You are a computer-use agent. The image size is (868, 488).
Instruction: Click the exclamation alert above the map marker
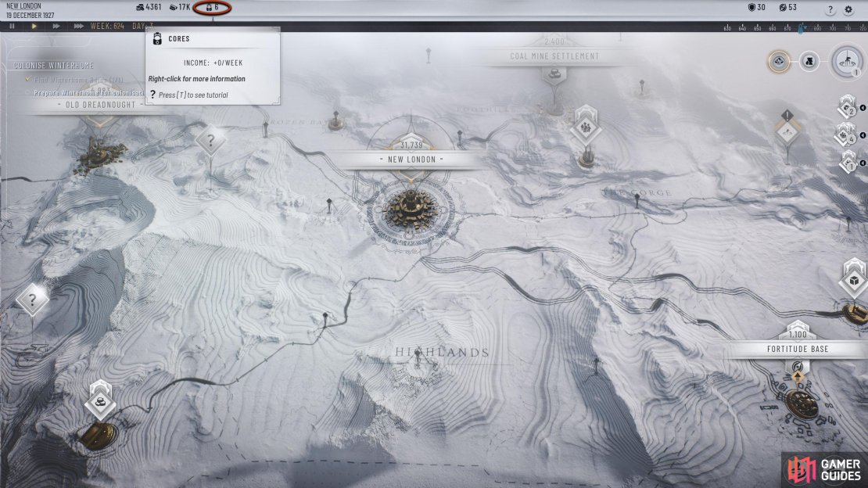(787, 115)
